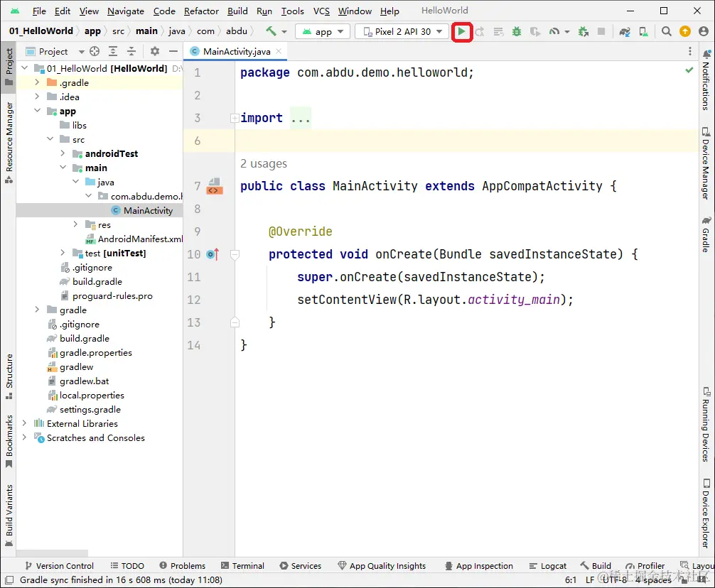Expand the .idea folder
This screenshot has width=715, height=588.
coord(37,97)
